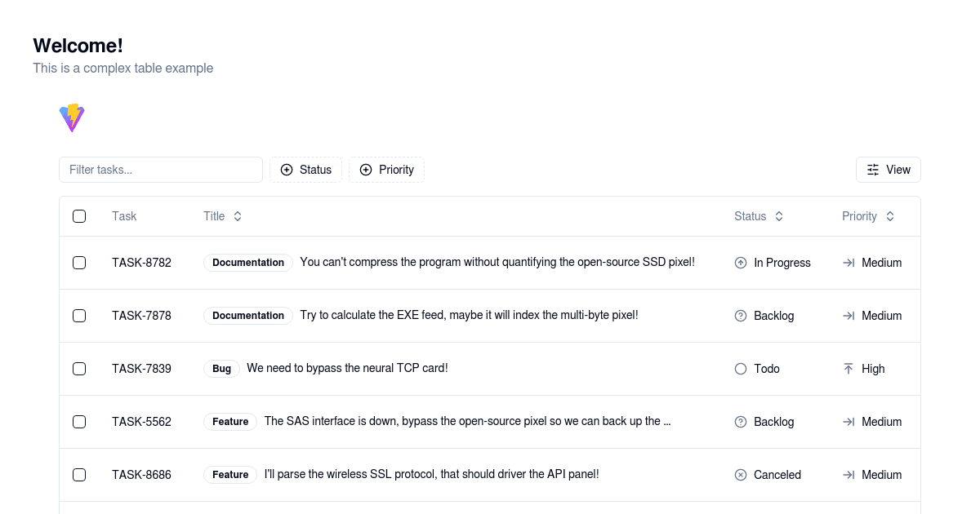Click the View button

point(889,170)
